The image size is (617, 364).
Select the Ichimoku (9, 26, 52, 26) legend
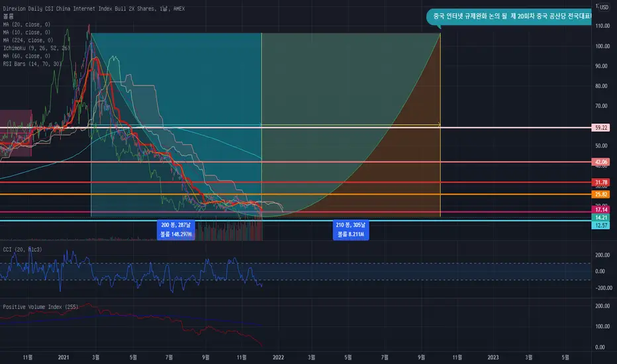[x=36, y=48]
